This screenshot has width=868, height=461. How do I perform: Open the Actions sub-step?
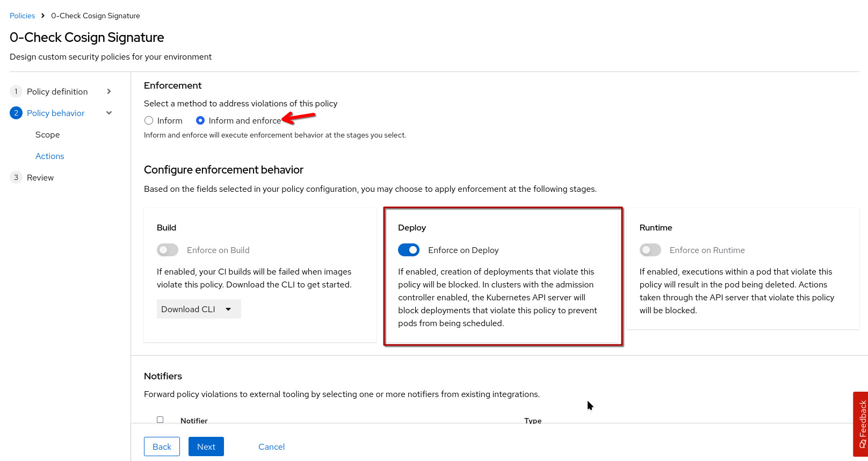pyautogui.click(x=49, y=156)
